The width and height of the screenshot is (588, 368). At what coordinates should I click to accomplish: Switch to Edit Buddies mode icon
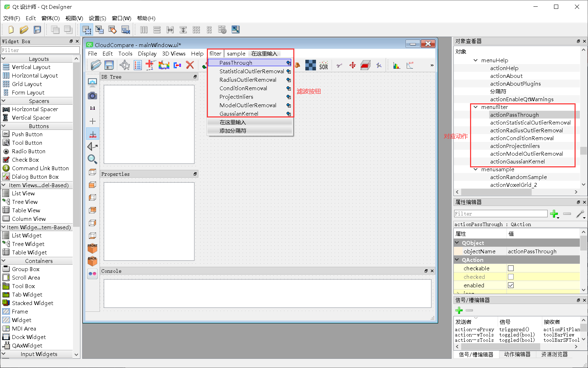(x=113, y=30)
